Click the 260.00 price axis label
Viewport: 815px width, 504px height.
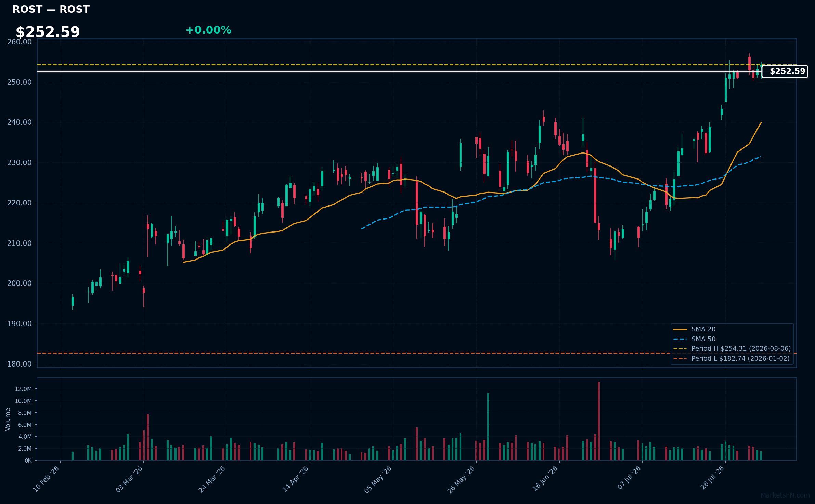[x=20, y=42]
